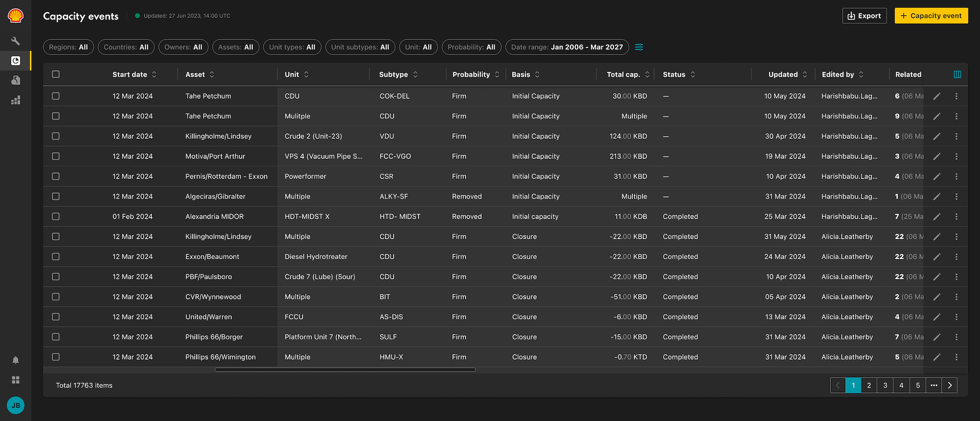Edit the Alexandria MIDOR row
Image resolution: width=980 pixels, height=421 pixels.
tap(937, 217)
